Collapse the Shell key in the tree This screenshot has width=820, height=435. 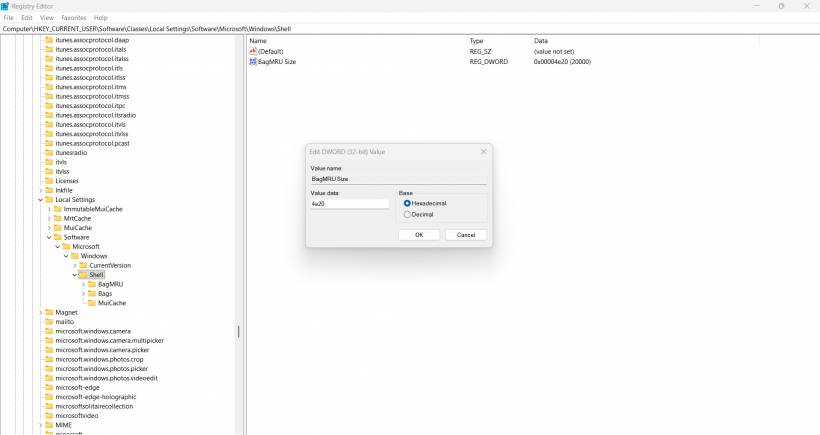(75, 275)
